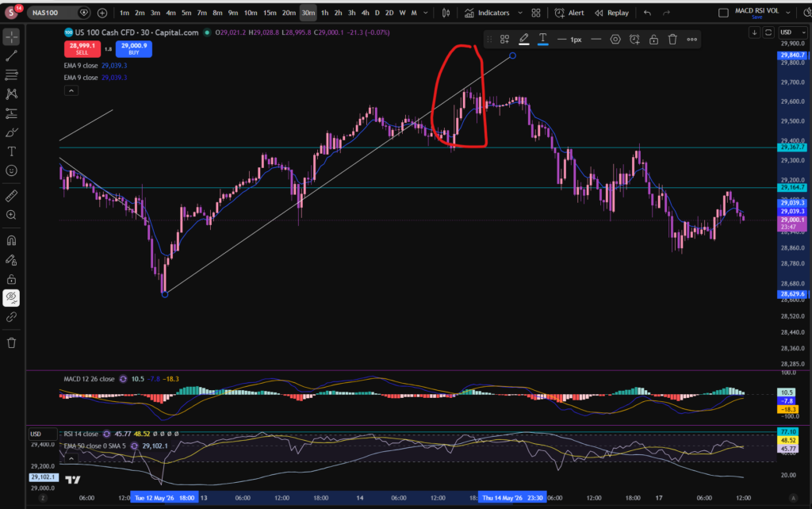
Task: Open indicator templates grid icon
Action: (536, 13)
